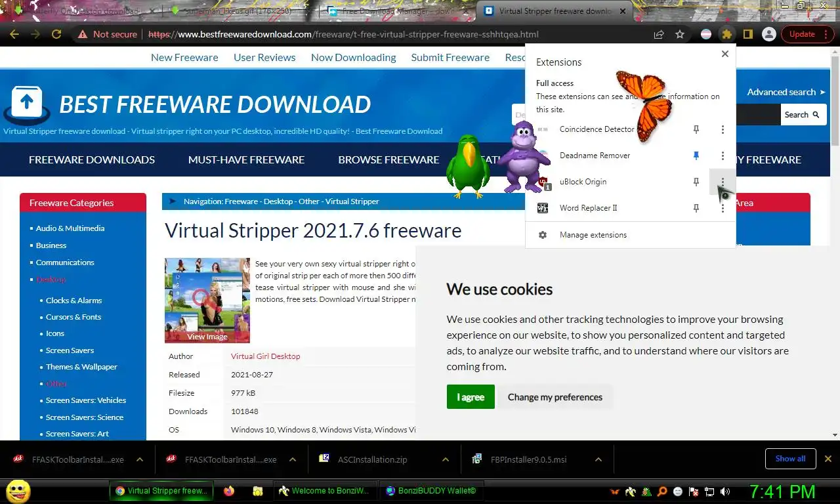Click the Coincidence Detector extension icon
The image size is (840, 504).
[543, 129]
